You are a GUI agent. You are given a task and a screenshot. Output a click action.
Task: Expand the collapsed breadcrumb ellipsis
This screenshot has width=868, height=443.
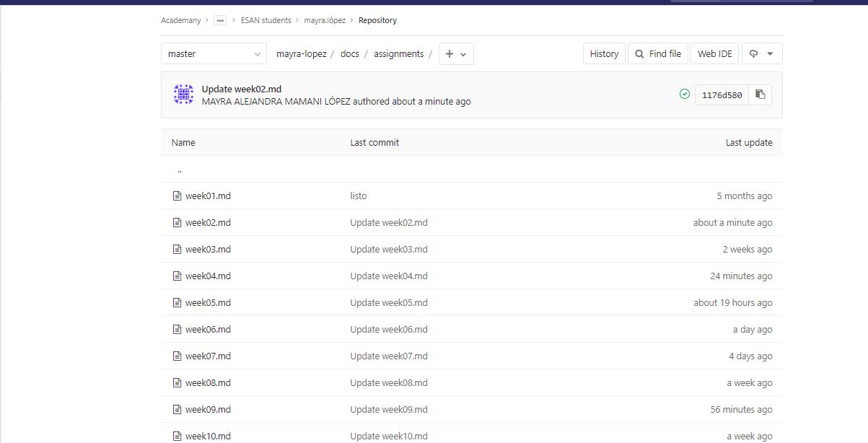(220, 20)
